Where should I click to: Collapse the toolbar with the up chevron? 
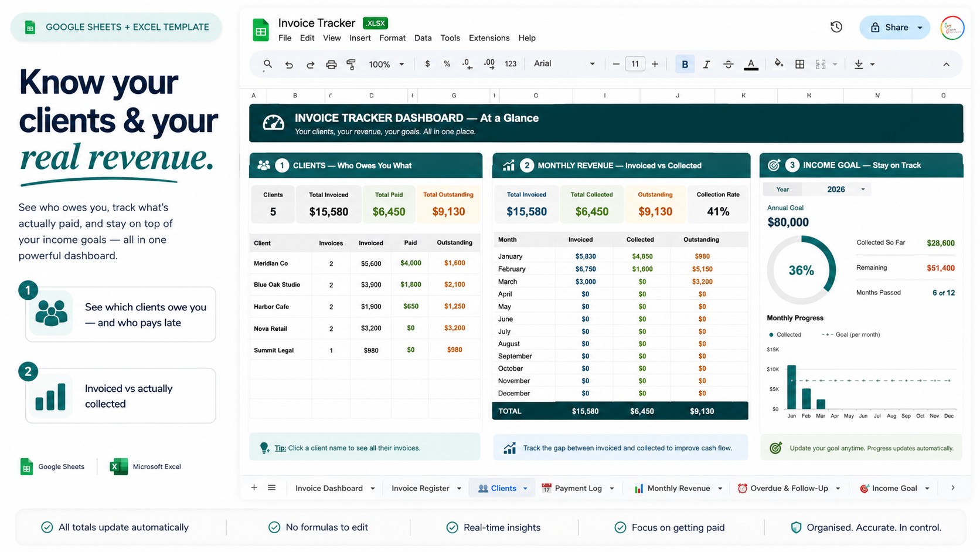point(946,65)
